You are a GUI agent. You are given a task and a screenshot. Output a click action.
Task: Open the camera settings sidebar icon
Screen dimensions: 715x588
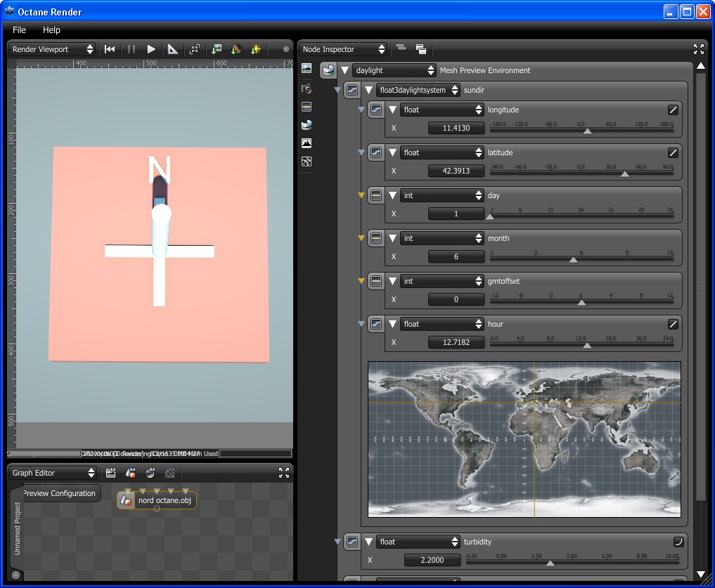pyautogui.click(x=307, y=89)
